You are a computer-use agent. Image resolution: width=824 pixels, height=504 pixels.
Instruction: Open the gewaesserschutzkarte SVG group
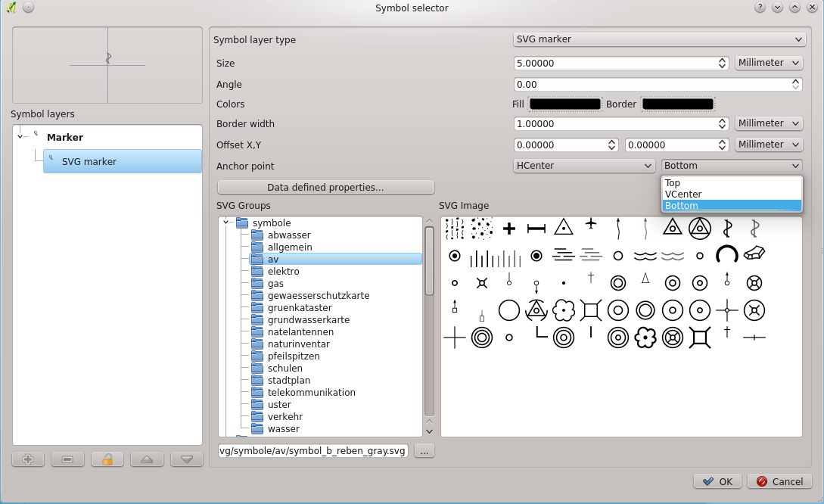[x=318, y=295]
